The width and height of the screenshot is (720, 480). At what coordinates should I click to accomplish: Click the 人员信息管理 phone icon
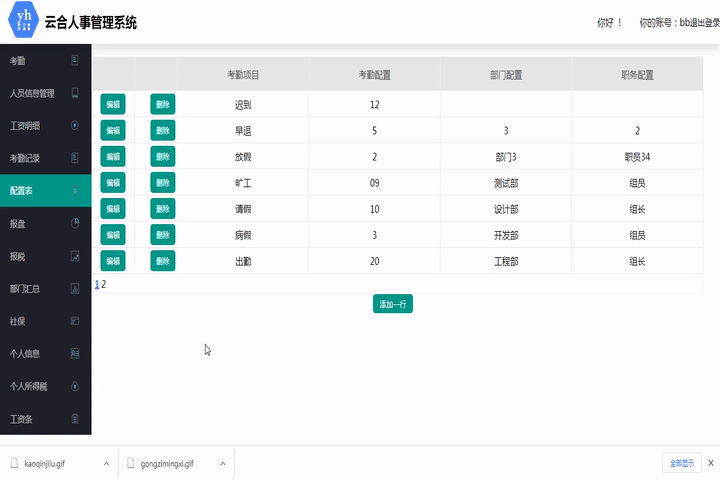click(75, 93)
